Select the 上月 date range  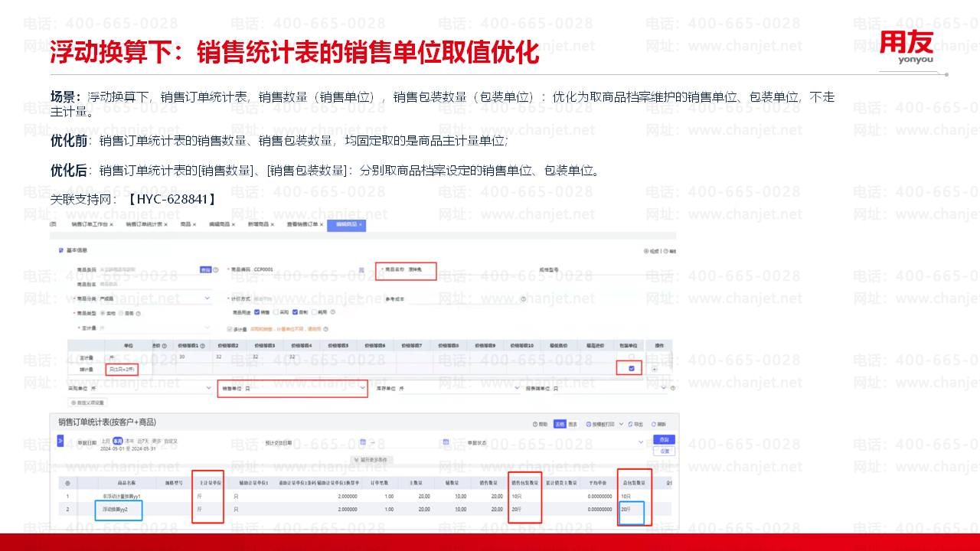coord(106,441)
